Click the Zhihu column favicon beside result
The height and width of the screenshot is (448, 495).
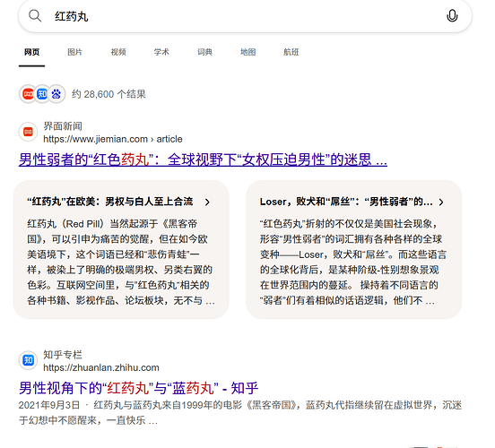28,360
